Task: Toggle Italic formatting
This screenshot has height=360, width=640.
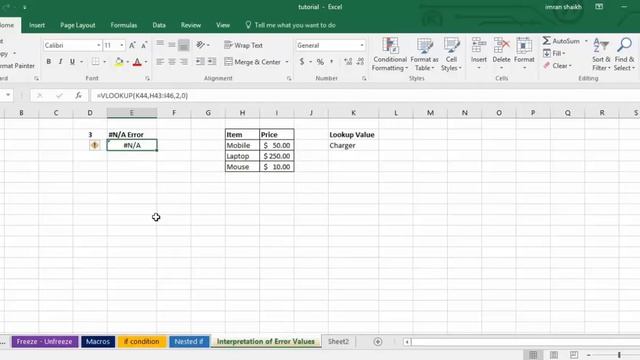Action: point(60,62)
